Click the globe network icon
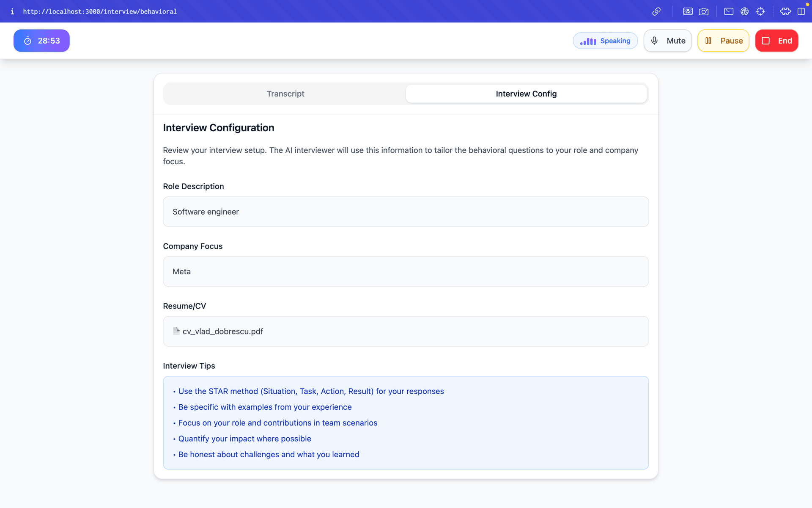The image size is (812, 508). pyautogui.click(x=745, y=11)
